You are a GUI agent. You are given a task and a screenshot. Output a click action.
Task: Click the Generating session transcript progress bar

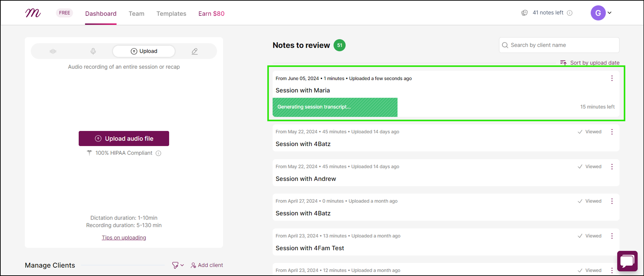[335, 107]
